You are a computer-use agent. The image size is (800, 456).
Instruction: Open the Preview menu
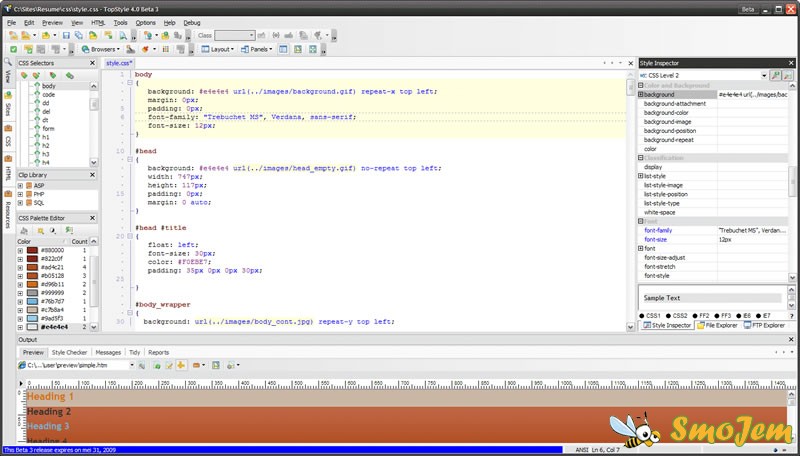tap(52, 22)
